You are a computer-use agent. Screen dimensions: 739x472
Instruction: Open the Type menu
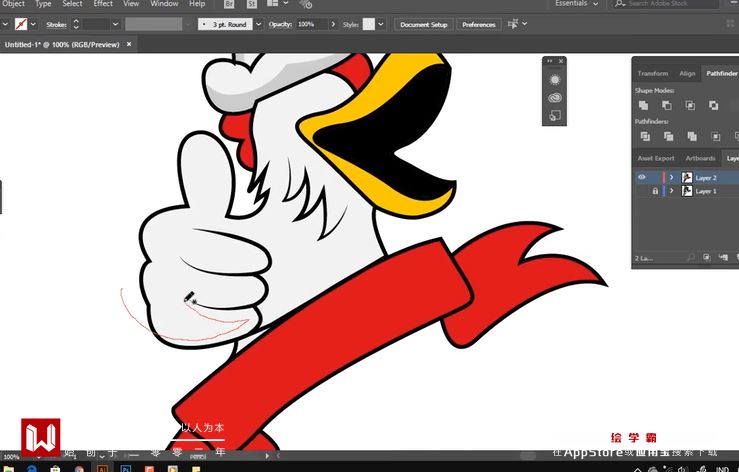43,4
